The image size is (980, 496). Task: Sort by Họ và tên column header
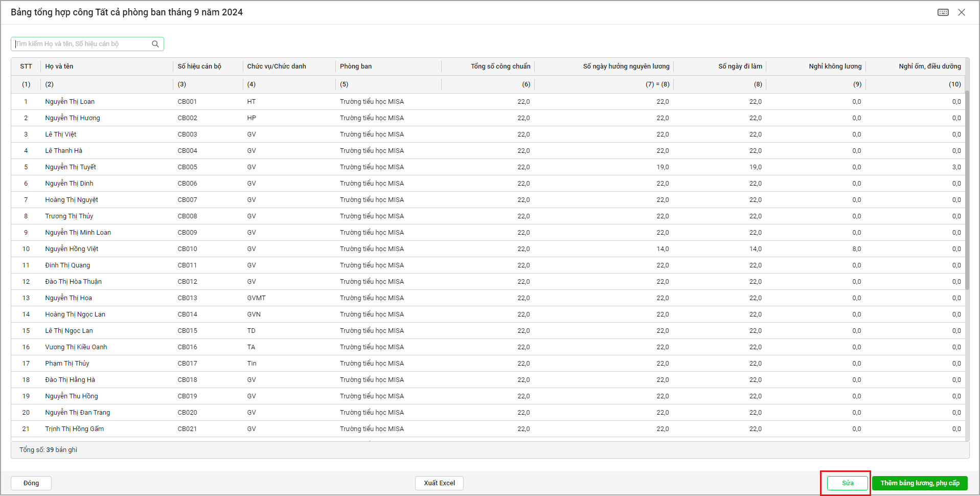coord(59,66)
